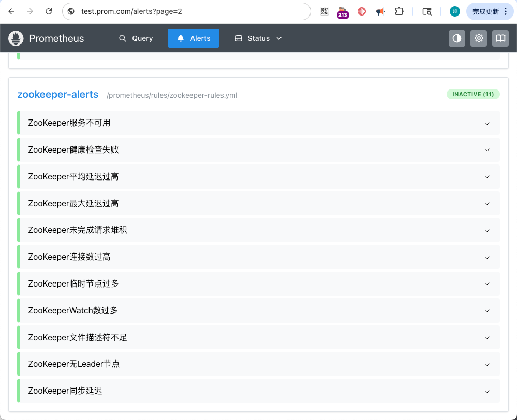Open the extension with 213 badge
The image size is (517, 420).
click(343, 12)
